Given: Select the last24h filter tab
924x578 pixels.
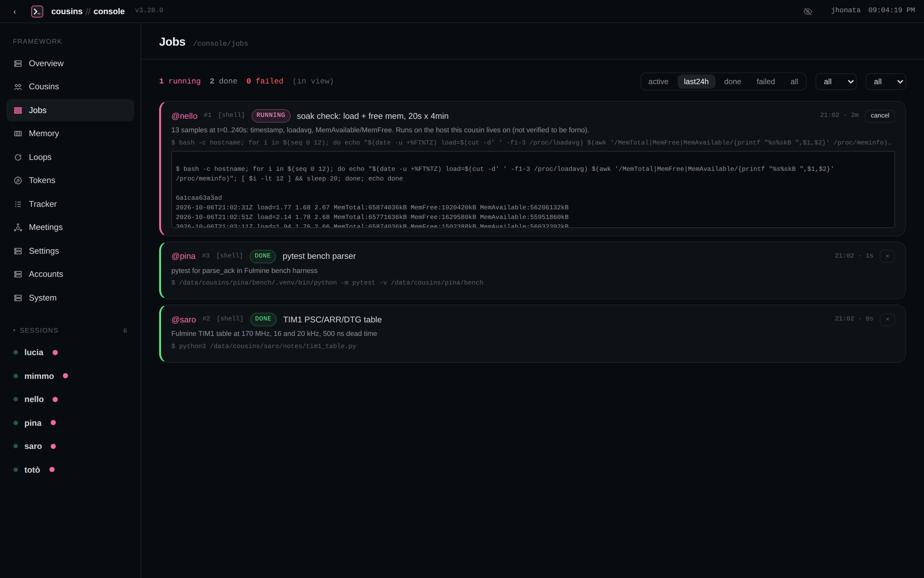Looking at the screenshot, I should coord(696,82).
